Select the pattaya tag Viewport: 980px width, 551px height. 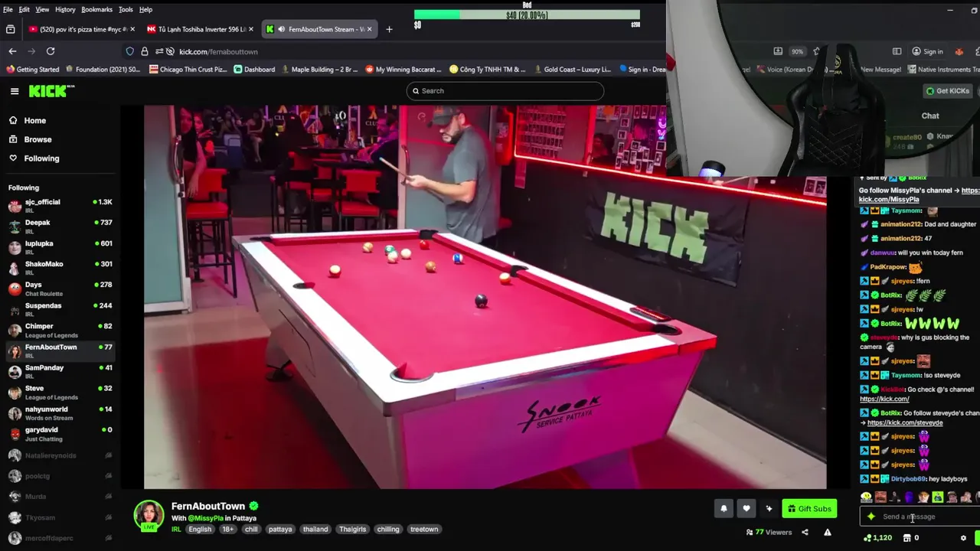click(280, 529)
